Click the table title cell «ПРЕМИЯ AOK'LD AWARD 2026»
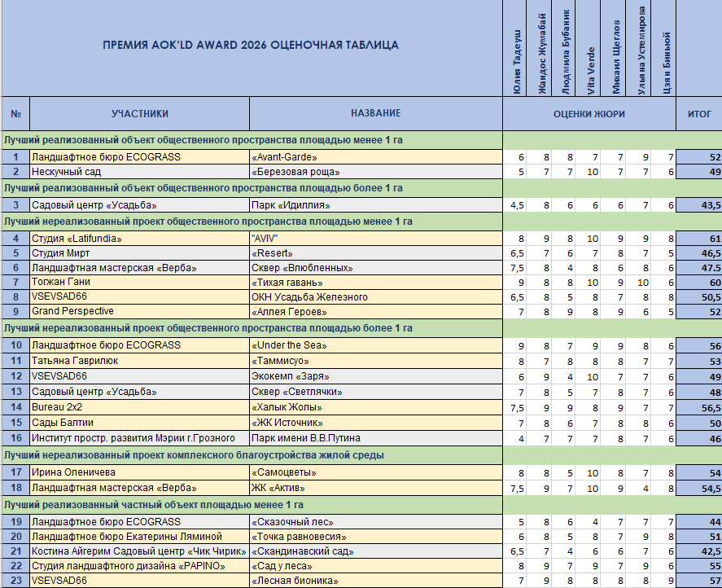This screenshot has height=588, width=722. [x=251, y=45]
